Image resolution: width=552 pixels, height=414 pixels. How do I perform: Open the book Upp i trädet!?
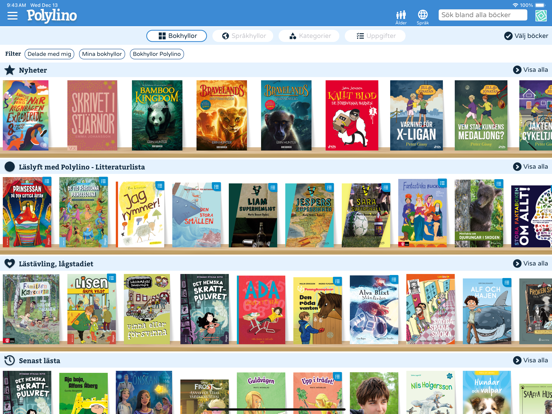pos(318,393)
